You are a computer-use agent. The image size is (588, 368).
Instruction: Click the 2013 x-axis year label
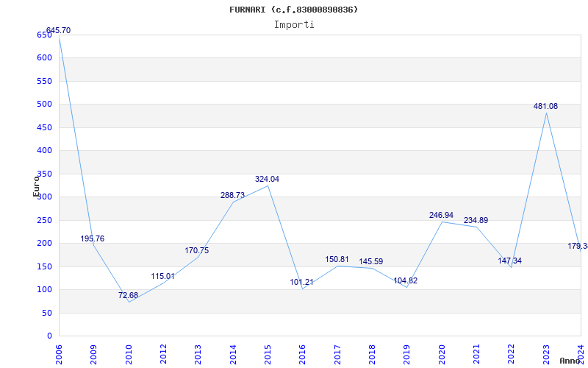[x=198, y=354]
